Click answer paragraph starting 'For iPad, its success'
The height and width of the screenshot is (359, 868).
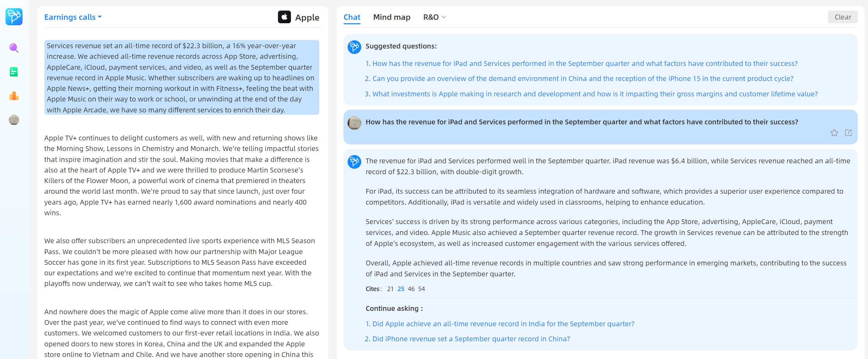pyautogui.click(x=604, y=197)
